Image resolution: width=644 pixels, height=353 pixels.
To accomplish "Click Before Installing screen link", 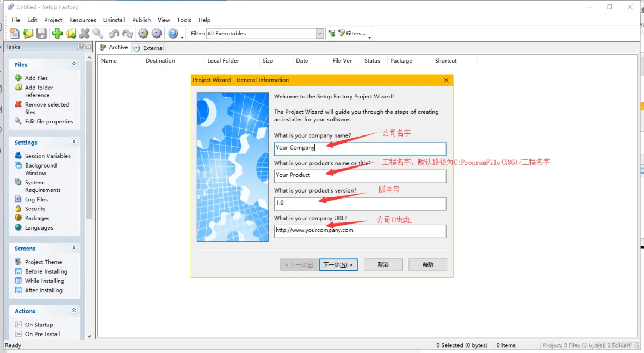I will pyautogui.click(x=46, y=271).
